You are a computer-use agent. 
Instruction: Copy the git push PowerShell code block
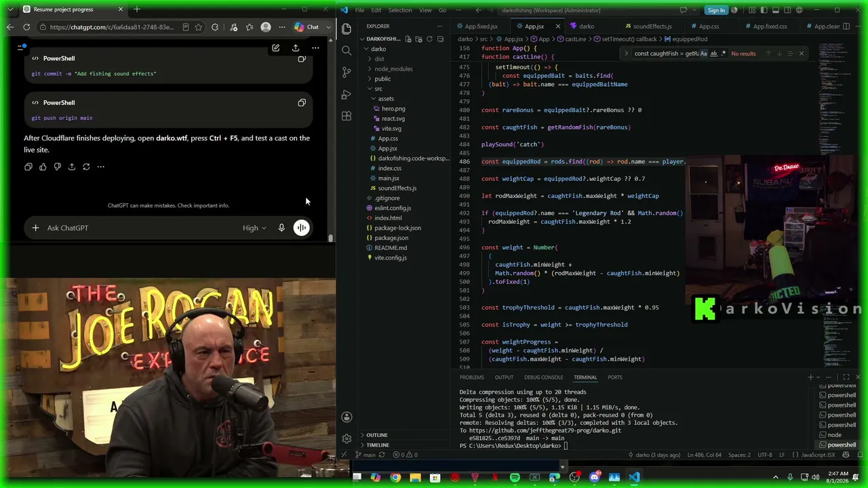coord(302,103)
